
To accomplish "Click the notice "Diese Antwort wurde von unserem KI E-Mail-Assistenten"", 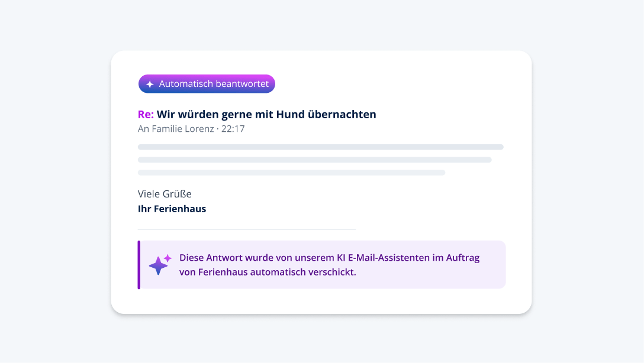I will (x=304, y=258).
